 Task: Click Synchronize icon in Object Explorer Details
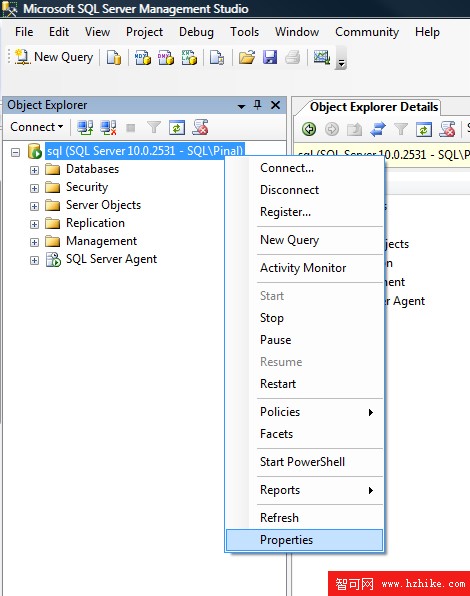pyautogui.click(x=378, y=129)
